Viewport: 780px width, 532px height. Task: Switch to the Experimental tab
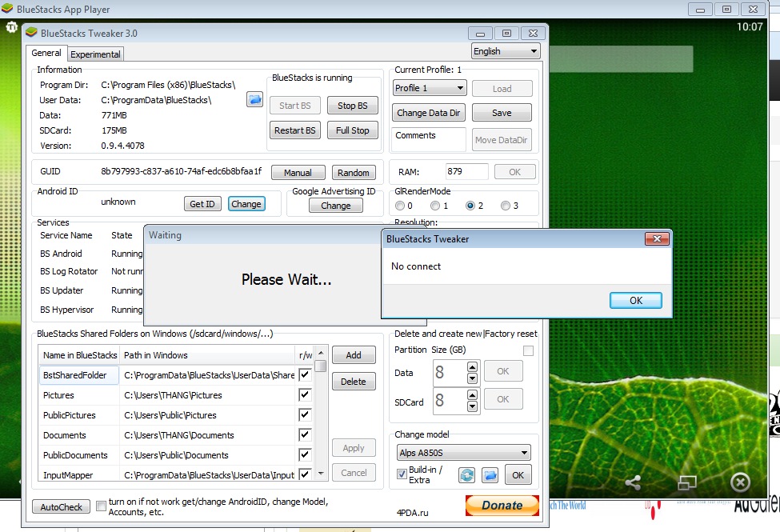(95, 54)
